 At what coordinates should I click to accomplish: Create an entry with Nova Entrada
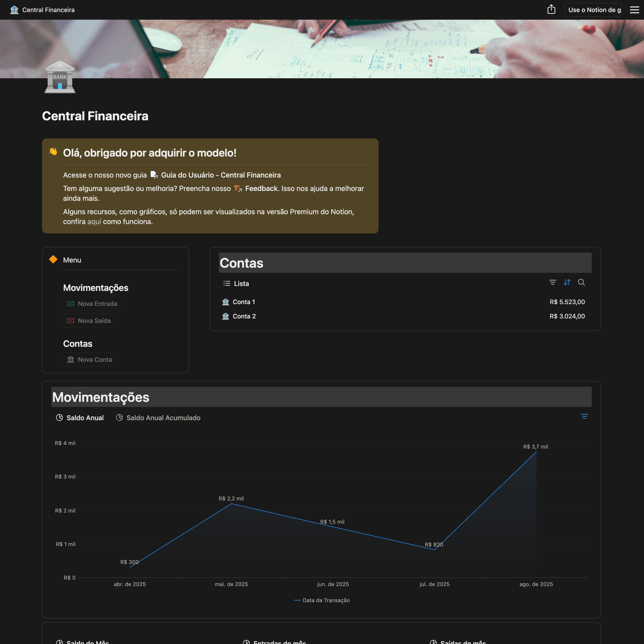coord(92,303)
